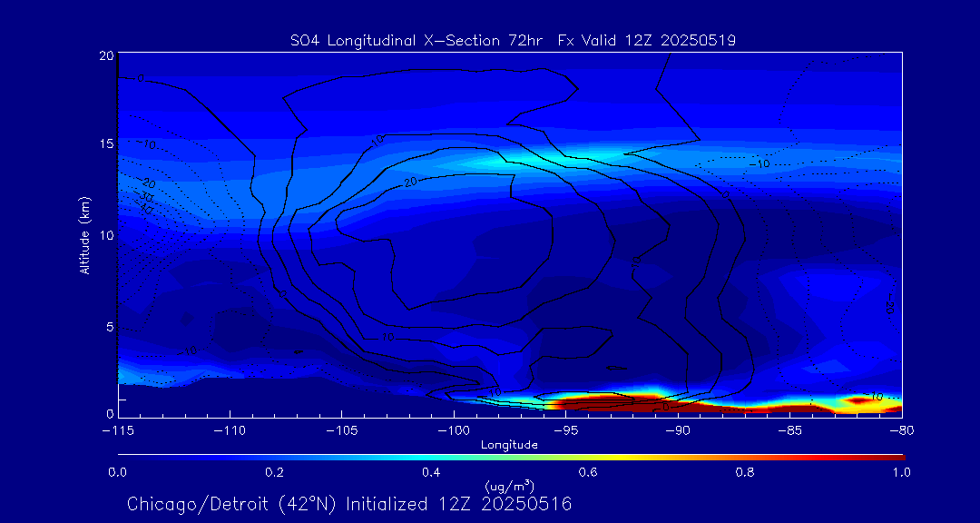
Task: Select colorbar value label 0.8
Action: click(x=745, y=472)
